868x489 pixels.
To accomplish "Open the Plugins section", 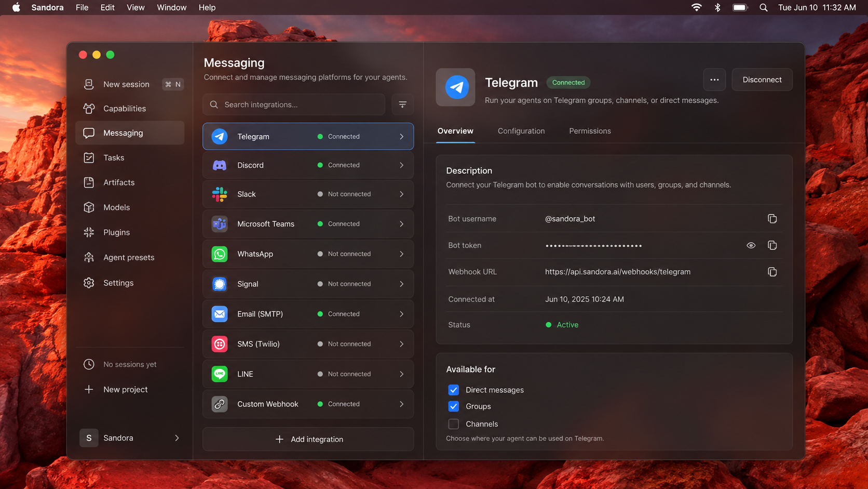I will (130, 232).
